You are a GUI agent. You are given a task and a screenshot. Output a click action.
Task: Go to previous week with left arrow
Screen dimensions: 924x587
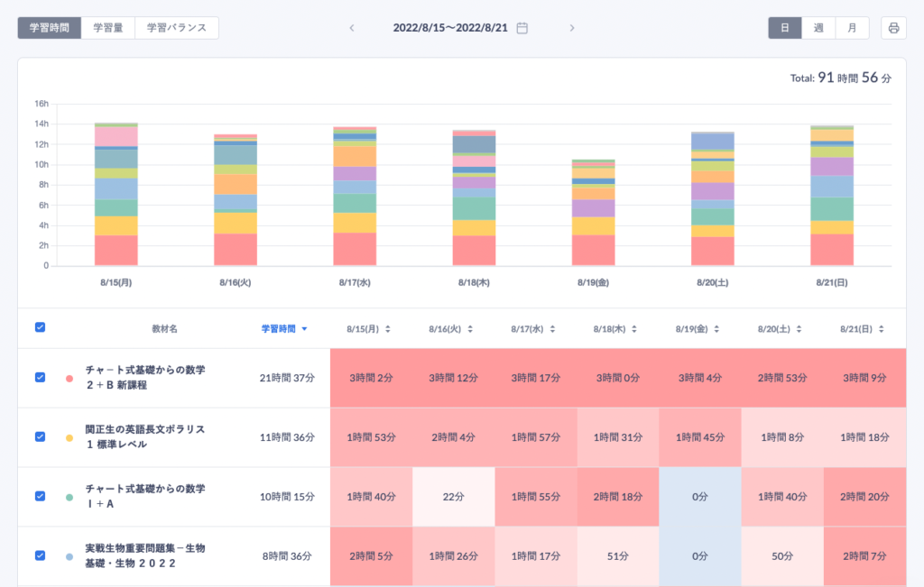point(352,28)
